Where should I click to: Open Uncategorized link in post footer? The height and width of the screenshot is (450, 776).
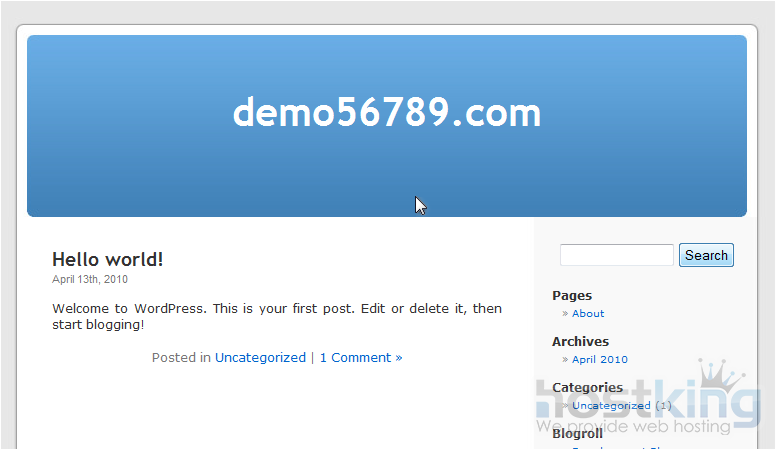(x=260, y=357)
